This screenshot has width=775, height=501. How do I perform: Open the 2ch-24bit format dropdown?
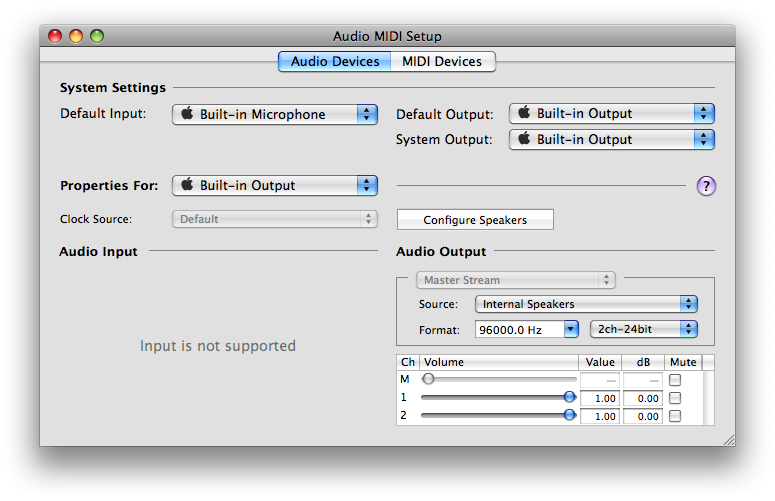coord(644,329)
